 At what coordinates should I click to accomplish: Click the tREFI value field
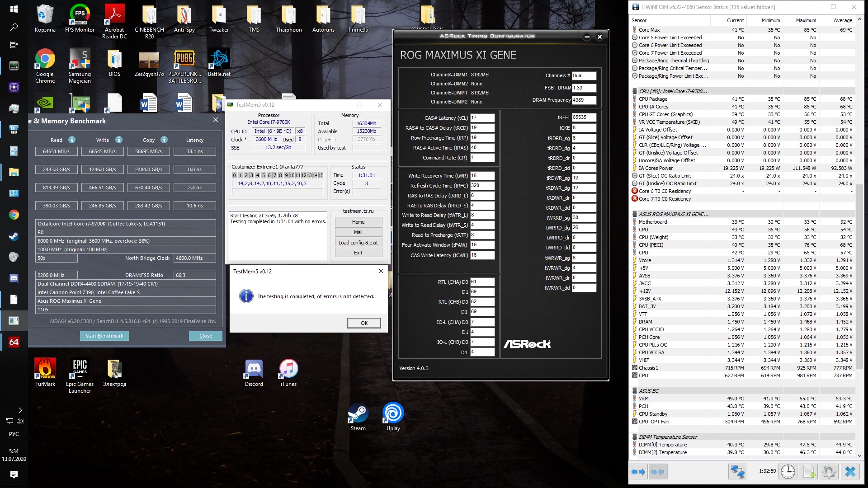pyautogui.click(x=584, y=117)
